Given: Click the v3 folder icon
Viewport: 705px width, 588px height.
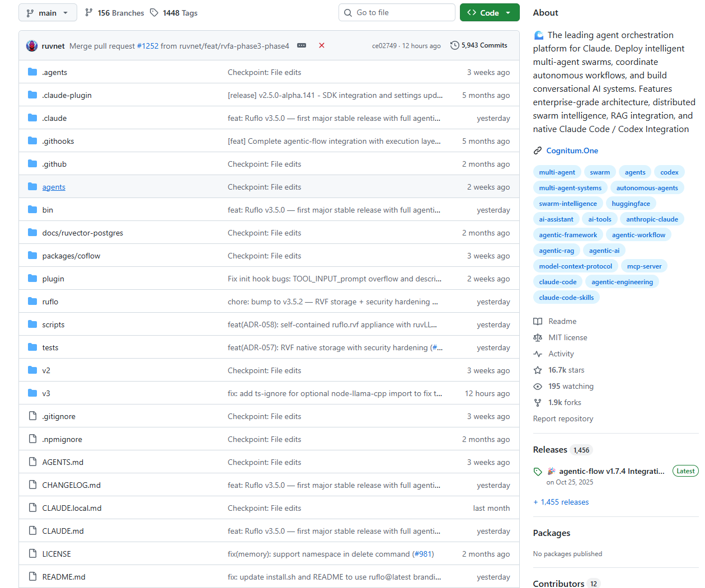Looking at the screenshot, I should pos(32,393).
